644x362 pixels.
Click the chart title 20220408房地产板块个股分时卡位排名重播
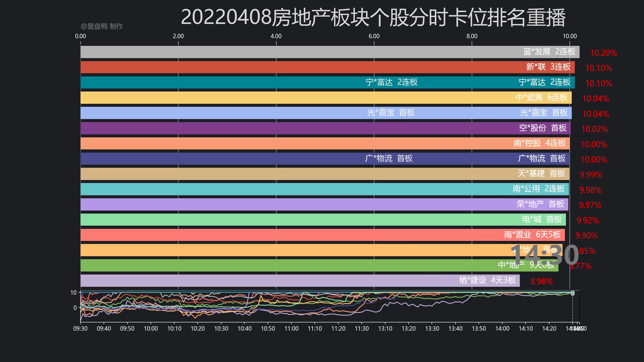[373, 17]
